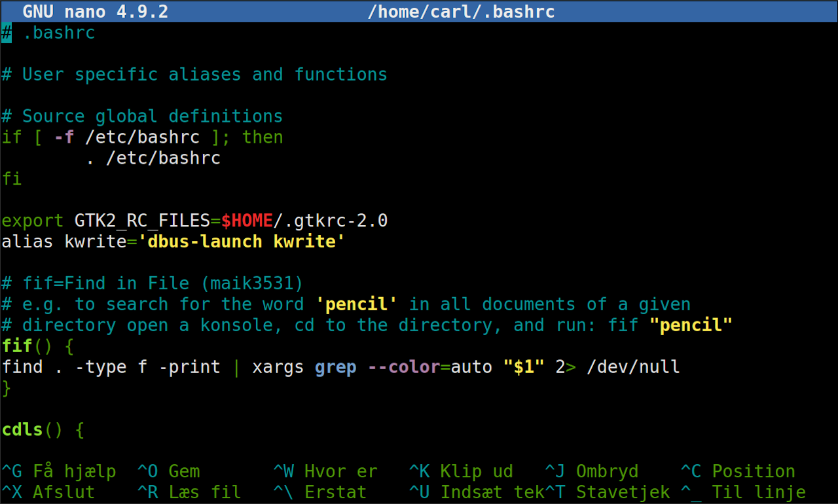
Task: Click ^X Afslut to exit nano
Action: 48,492
